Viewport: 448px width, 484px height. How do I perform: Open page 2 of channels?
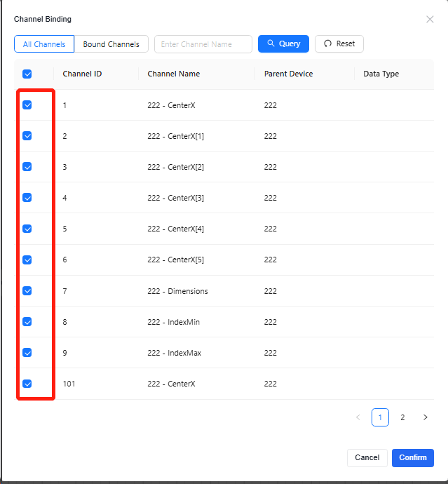pyautogui.click(x=402, y=417)
